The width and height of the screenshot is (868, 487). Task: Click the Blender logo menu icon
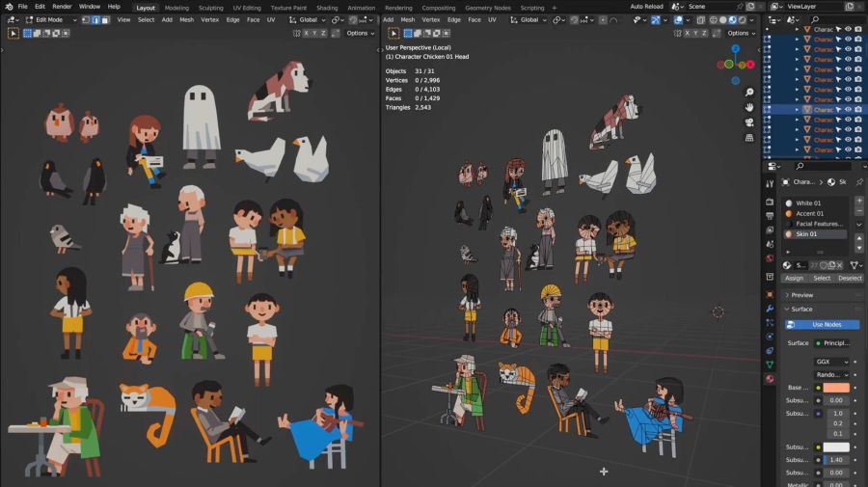pos(8,6)
